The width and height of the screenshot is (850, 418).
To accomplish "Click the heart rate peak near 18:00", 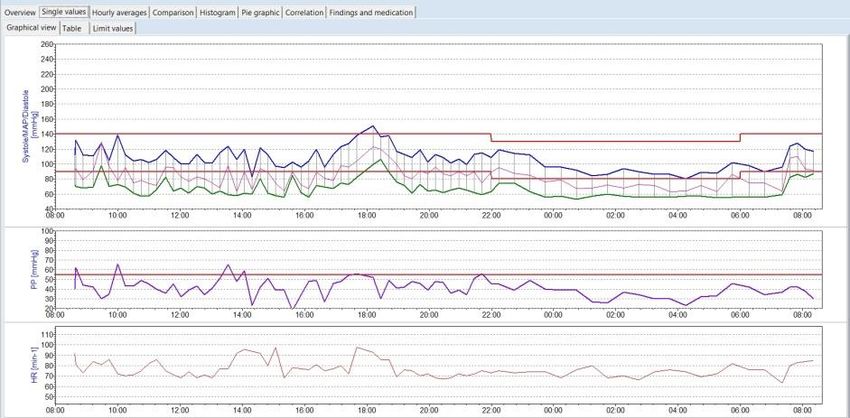I will tap(357, 347).
